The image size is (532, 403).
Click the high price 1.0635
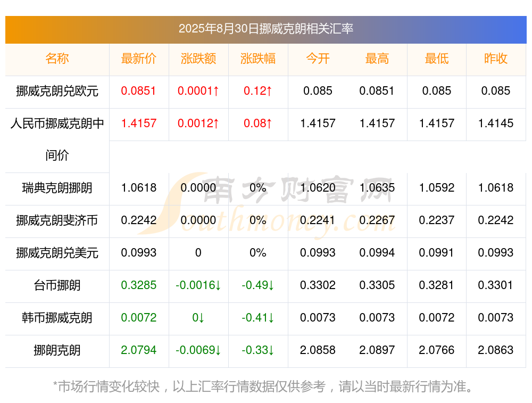point(377,188)
